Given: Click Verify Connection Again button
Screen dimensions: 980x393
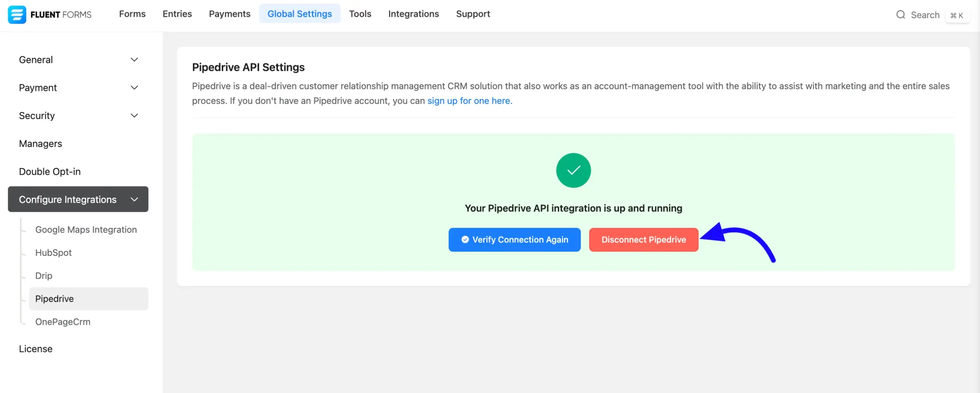Looking at the screenshot, I should tap(514, 240).
